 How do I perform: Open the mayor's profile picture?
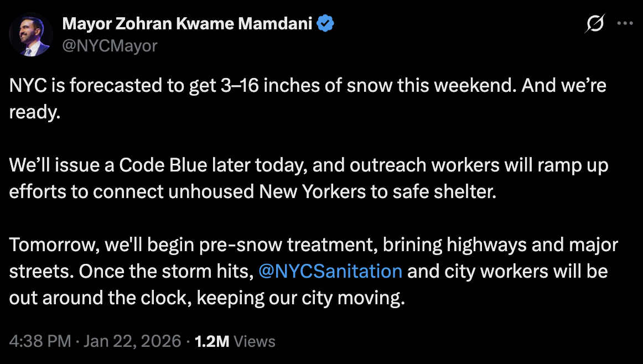[x=30, y=34]
